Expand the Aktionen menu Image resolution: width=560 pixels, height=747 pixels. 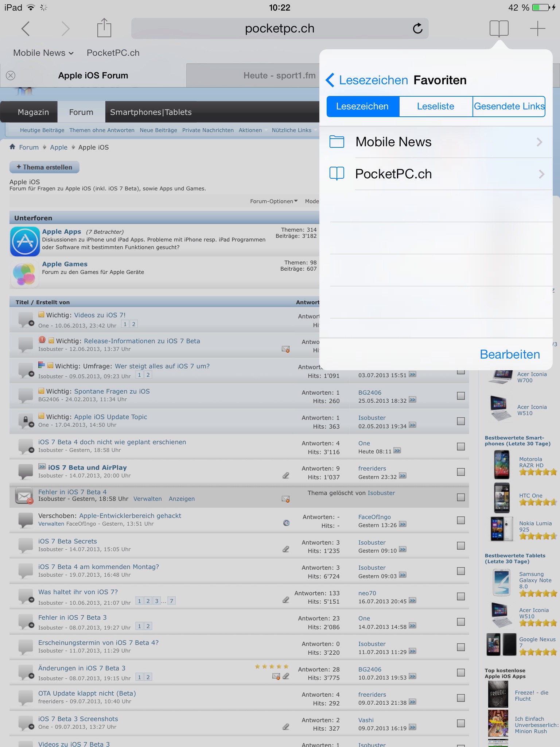253,130
